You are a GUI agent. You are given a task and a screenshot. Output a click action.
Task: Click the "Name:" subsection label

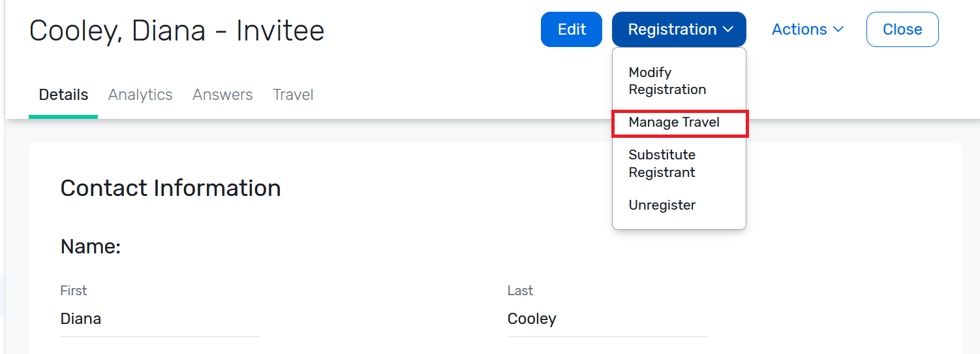(90, 247)
